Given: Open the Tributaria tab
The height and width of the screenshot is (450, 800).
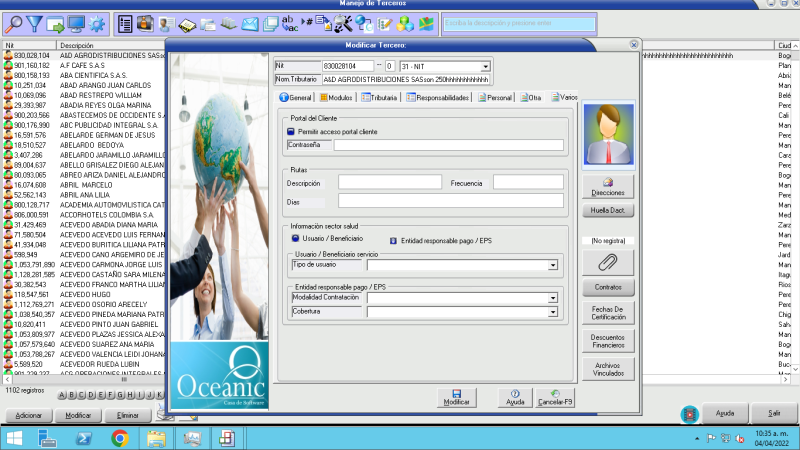Looking at the screenshot, I should [x=379, y=97].
